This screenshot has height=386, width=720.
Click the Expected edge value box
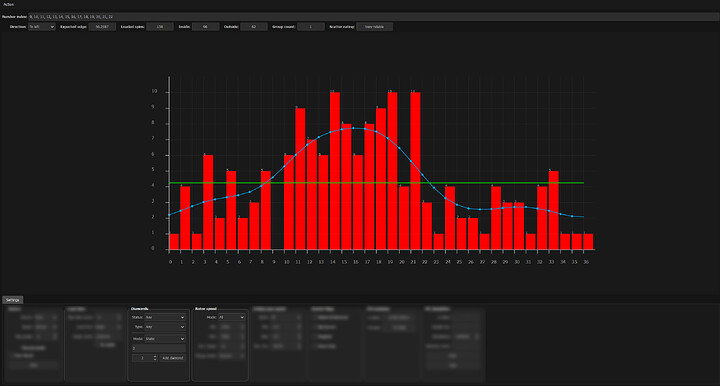click(x=102, y=27)
